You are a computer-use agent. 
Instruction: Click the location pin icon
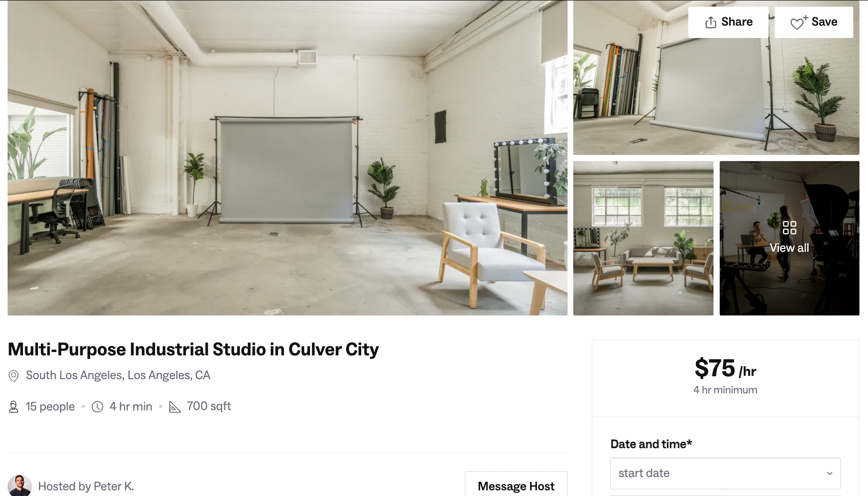14,376
